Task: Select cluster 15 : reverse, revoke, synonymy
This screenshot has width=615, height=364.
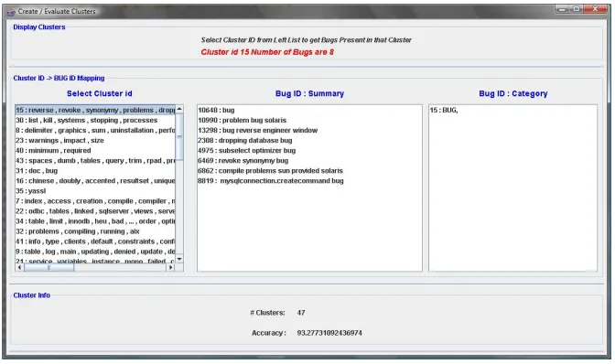Action: coord(95,110)
